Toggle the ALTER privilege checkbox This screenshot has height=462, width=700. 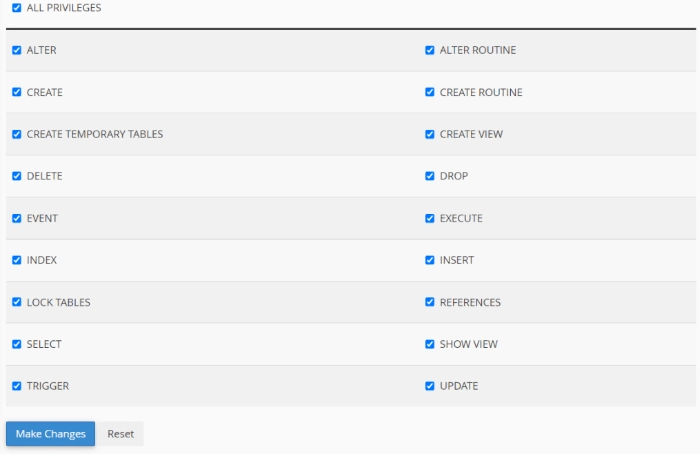point(16,50)
